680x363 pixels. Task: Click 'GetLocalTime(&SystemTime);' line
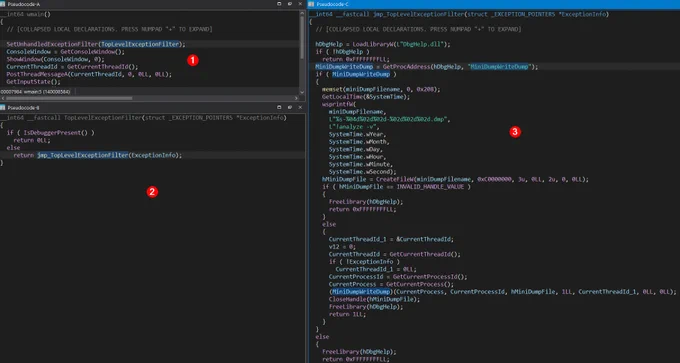[x=366, y=96]
